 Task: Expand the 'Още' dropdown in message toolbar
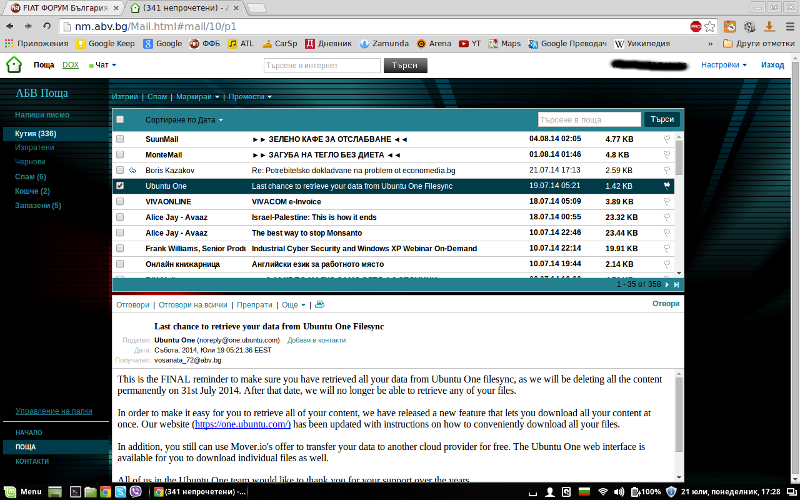[x=292, y=304]
